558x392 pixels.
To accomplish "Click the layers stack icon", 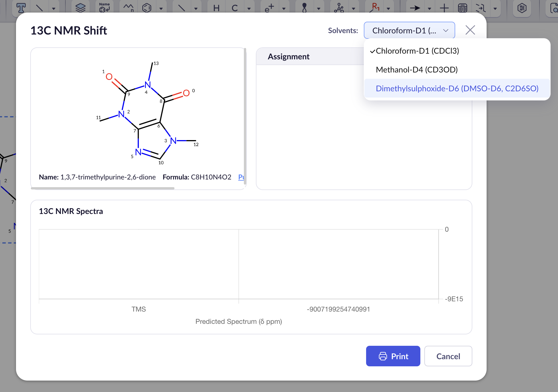I will pyautogui.click(x=80, y=8).
